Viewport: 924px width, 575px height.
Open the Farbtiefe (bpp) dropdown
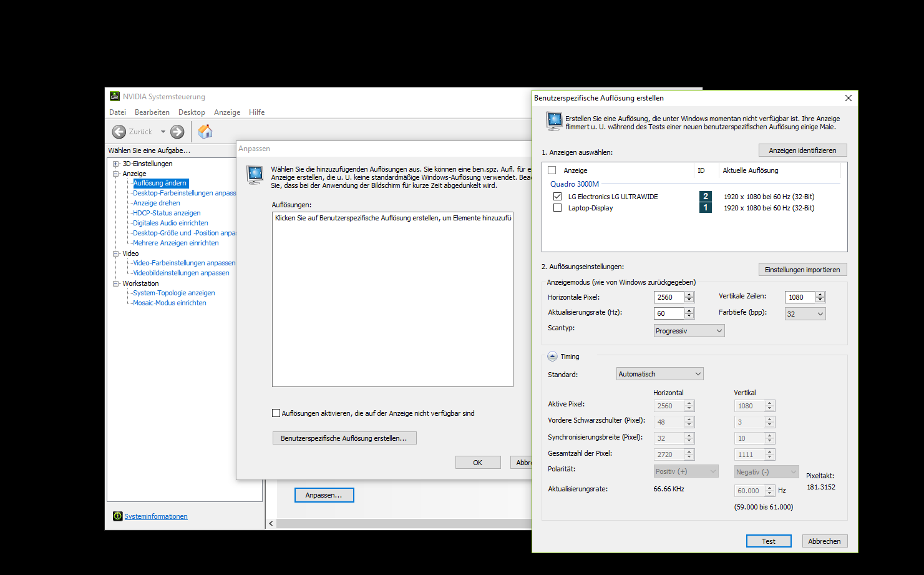[x=805, y=314]
